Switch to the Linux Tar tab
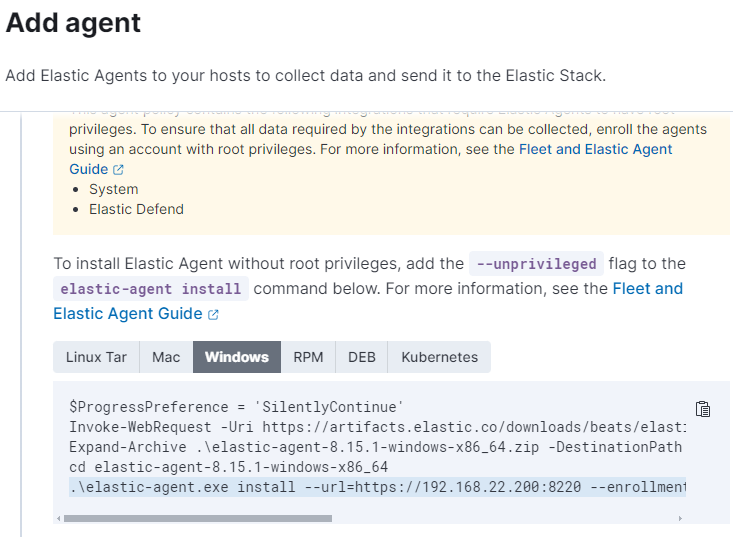The image size is (733, 537). [96, 357]
